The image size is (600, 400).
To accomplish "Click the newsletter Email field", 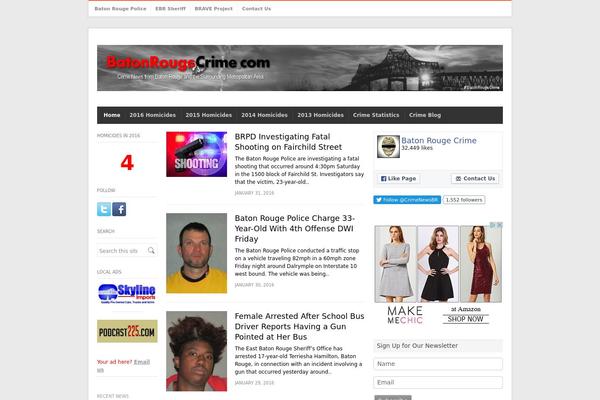I will [438, 382].
